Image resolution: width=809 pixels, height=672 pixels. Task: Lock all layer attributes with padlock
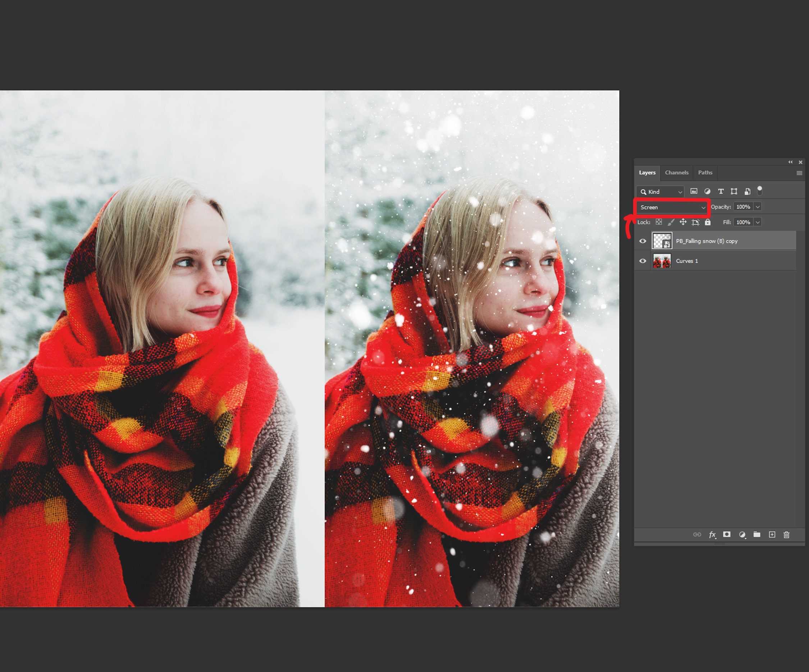pos(708,222)
